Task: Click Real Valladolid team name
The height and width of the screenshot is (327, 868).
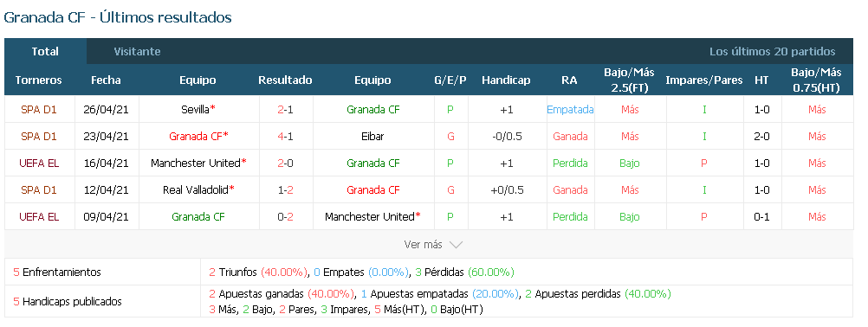Action: (x=196, y=189)
